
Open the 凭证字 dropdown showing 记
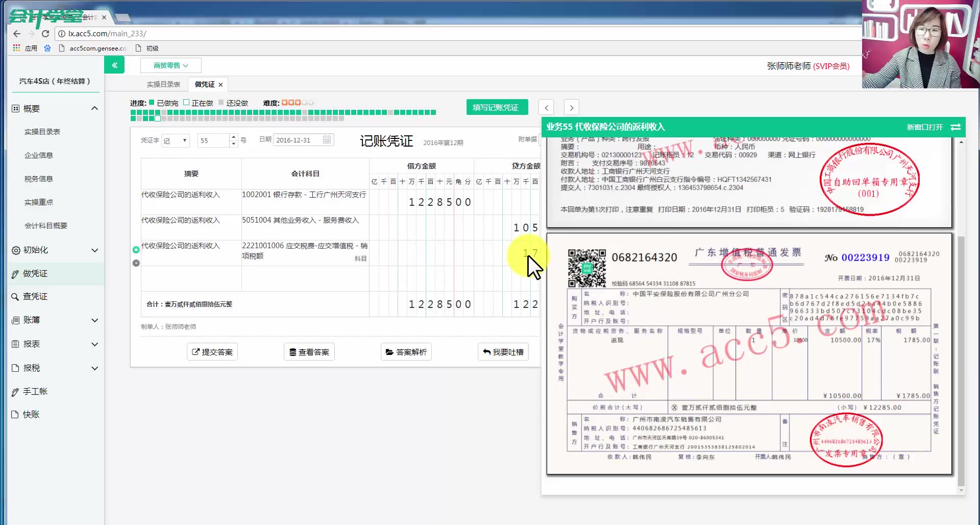click(176, 140)
